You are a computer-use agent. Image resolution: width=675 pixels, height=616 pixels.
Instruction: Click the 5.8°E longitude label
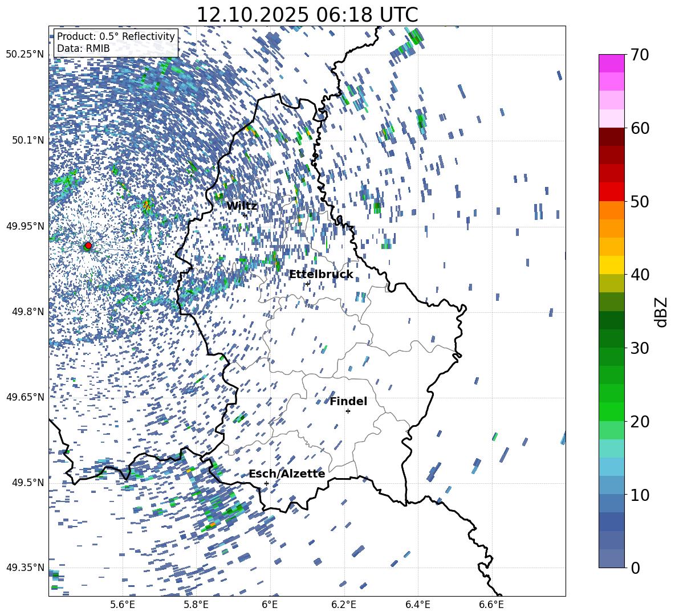[x=197, y=605]
